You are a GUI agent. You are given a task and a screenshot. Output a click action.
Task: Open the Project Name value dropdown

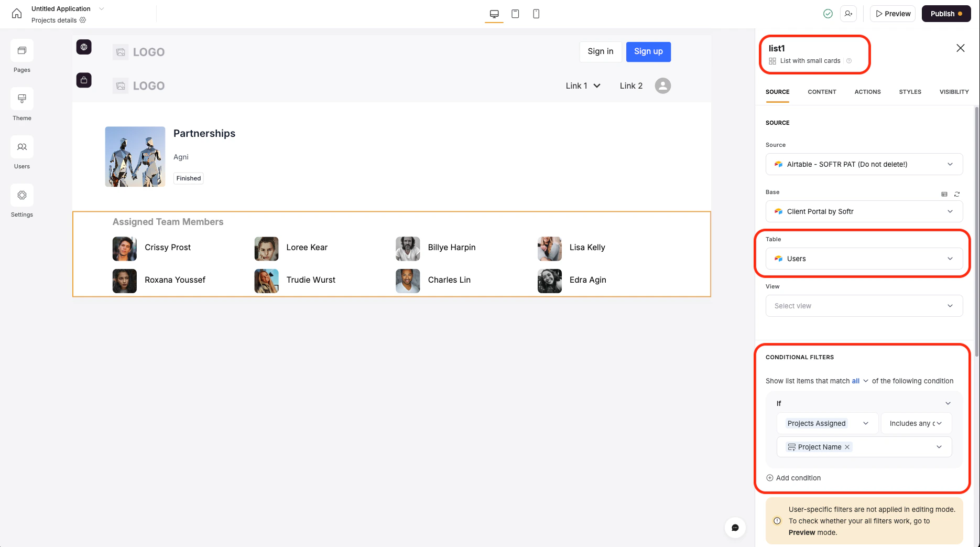[x=864, y=447]
